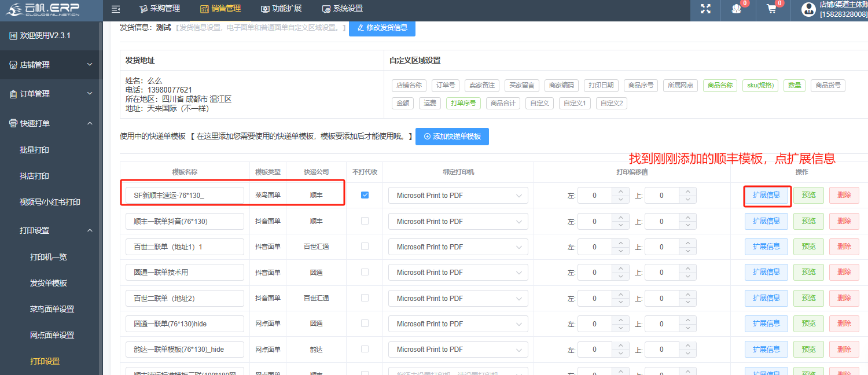Enable 不打代收 for 圆通一联单技术用 row
Image resolution: width=868 pixels, height=375 pixels.
(365, 272)
